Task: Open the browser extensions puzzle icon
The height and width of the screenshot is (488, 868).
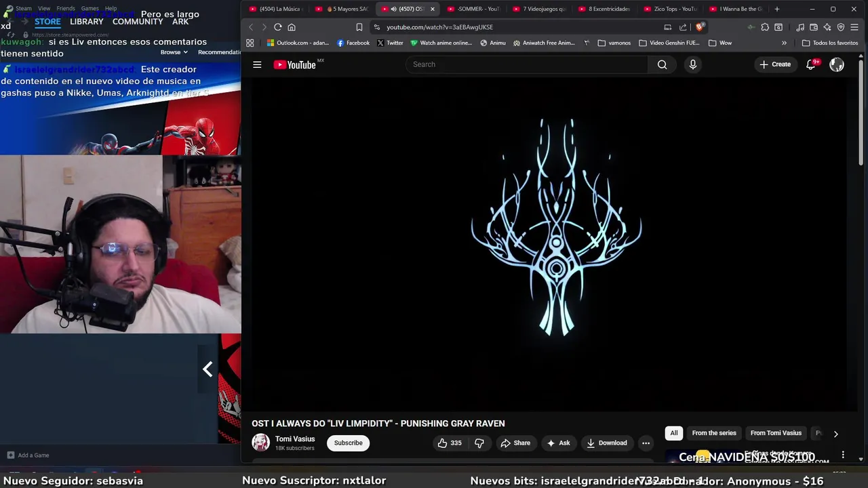Action: point(765,27)
